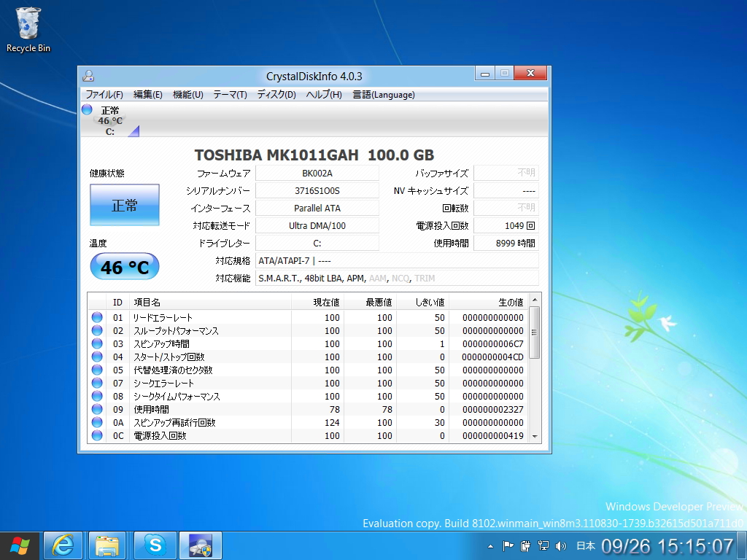Click the blue status circle beside リードエラーレート

pyautogui.click(x=97, y=317)
